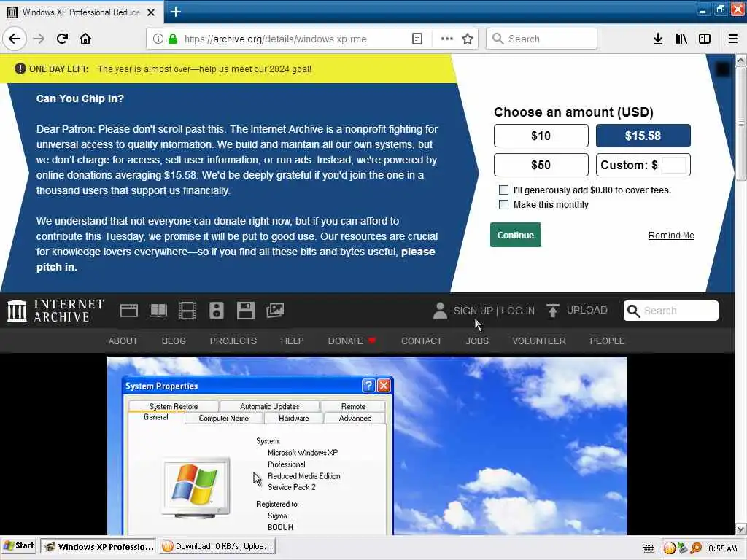Bookmark this page with the star
The width and height of the screenshot is (747, 560).
(x=468, y=39)
